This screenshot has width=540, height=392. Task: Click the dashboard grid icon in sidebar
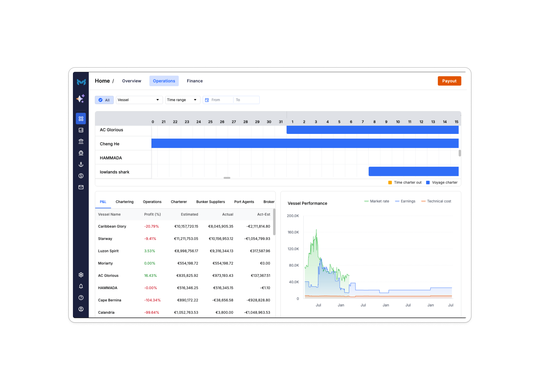click(x=81, y=119)
